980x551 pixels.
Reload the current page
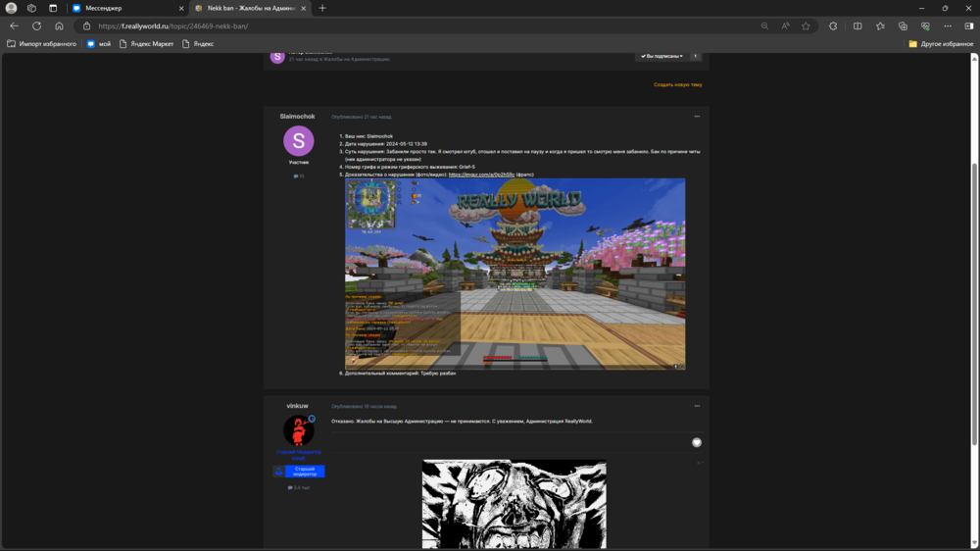click(x=37, y=26)
